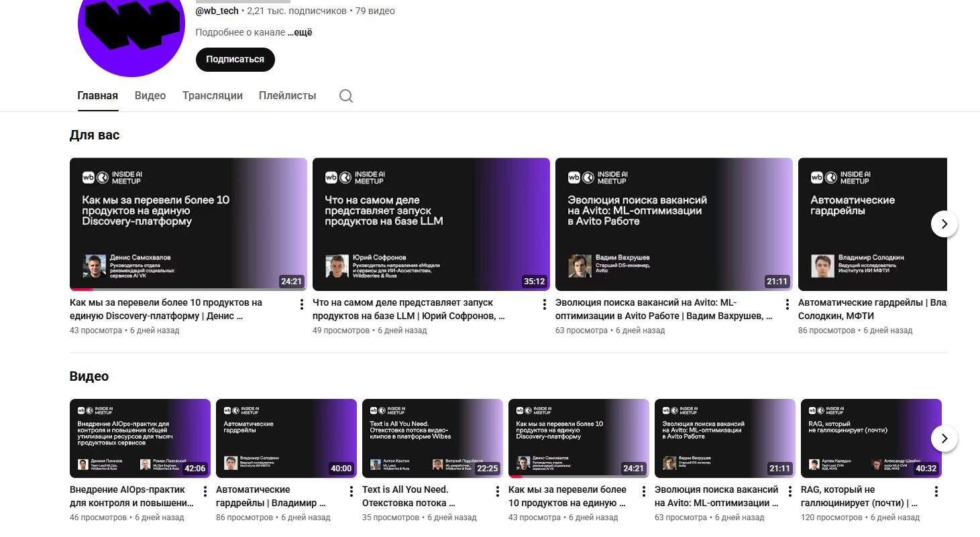This screenshot has width=980, height=537.
Task: Click the 35:12 duration badge
Action: (535, 282)
